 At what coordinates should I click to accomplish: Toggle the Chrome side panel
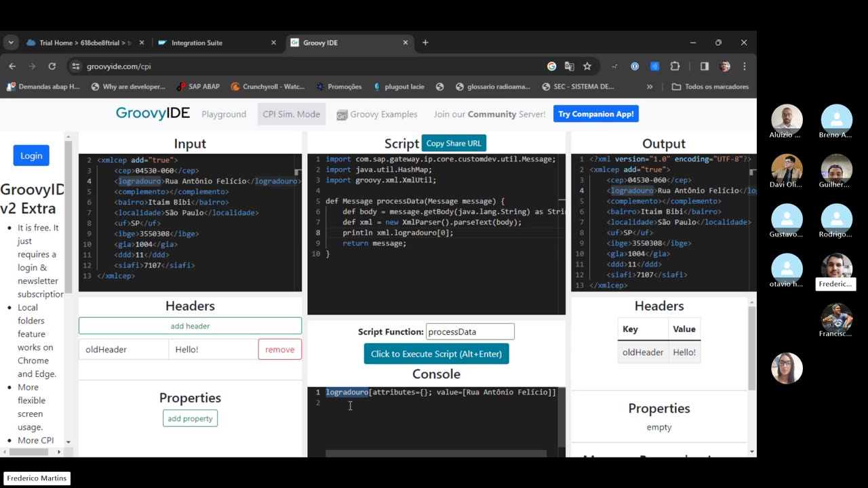[705, 66]
